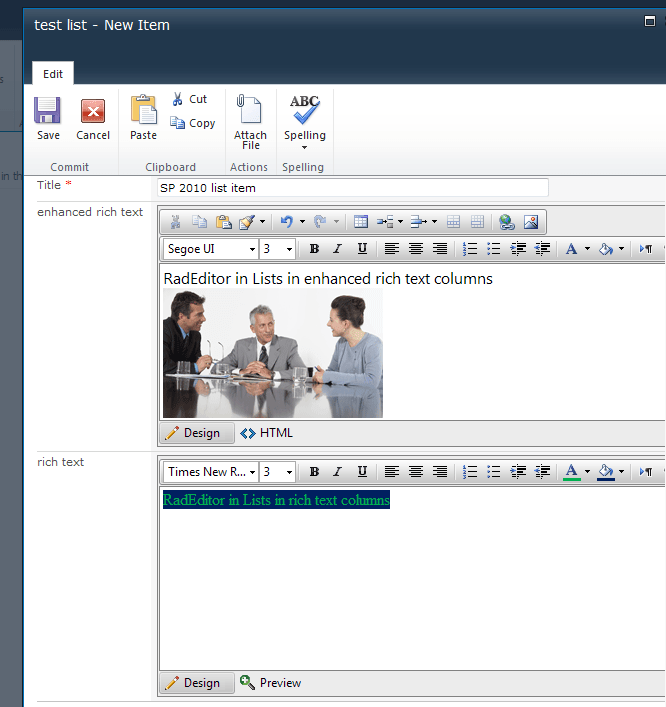Click font color A in enhanced rich text toolbar
666x707 pixels.
pyautogui.click(x=571, y=249)
